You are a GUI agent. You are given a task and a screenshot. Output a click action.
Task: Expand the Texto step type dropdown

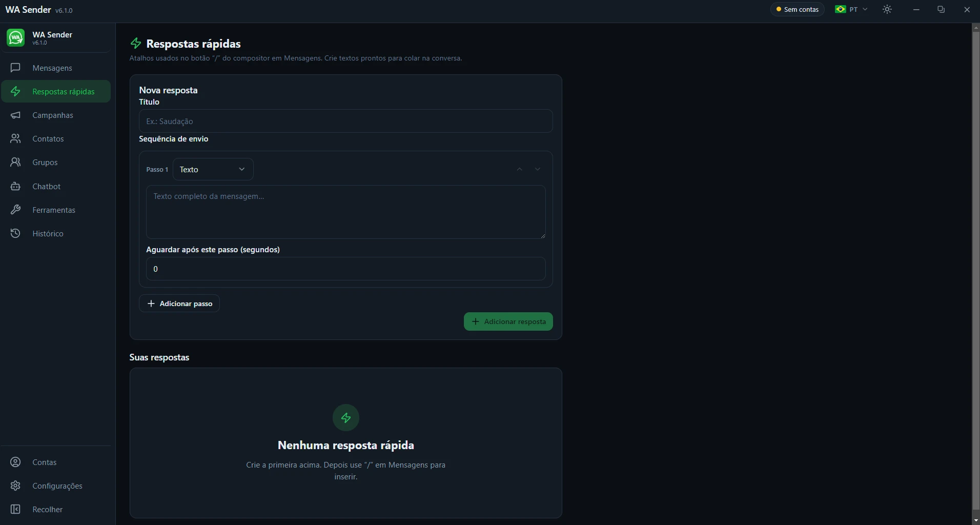pyautogui.click(x=213, y=169)
